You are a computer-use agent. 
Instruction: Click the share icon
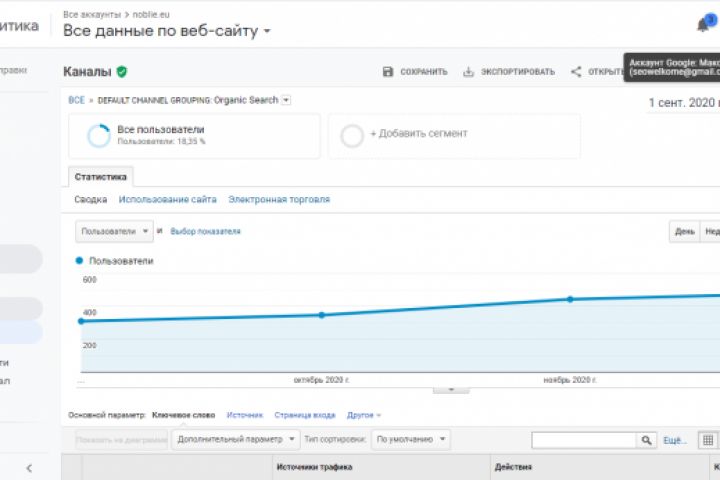click(x=576, y=72)
